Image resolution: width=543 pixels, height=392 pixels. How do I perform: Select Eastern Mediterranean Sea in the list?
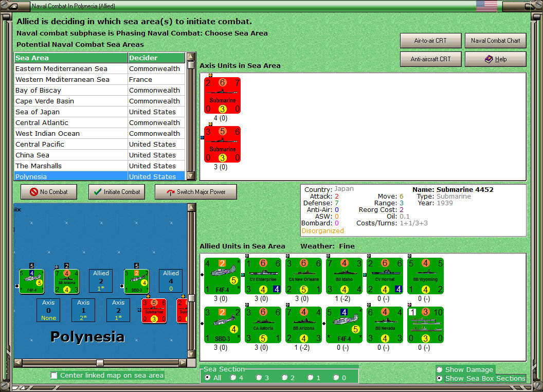[x=99, y=68]
